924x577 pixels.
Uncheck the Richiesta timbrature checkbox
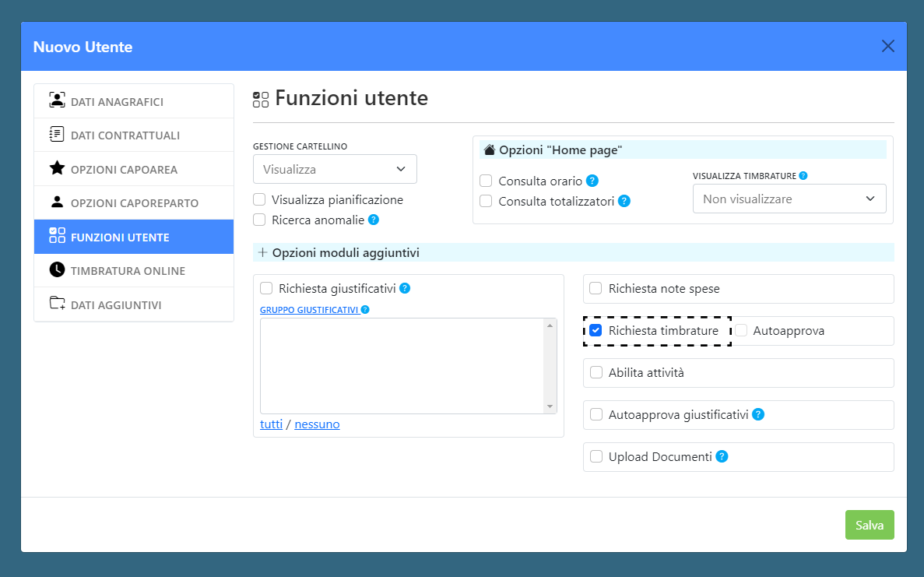coord(596,330)
